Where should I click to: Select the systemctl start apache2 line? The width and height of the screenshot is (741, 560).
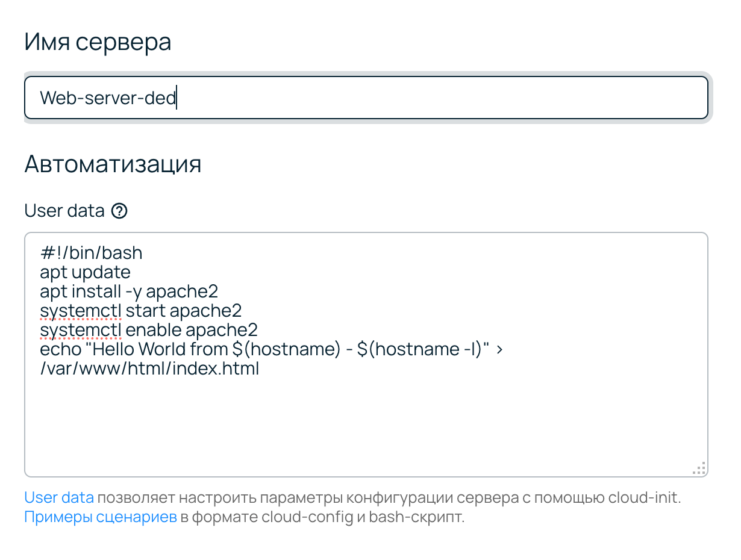[x=141, y=311]
